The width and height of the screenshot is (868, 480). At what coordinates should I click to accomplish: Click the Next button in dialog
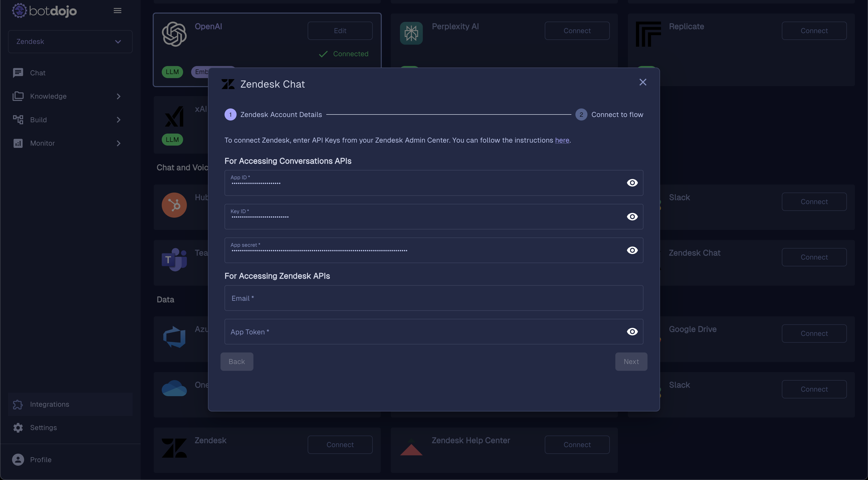coord(631,362)
